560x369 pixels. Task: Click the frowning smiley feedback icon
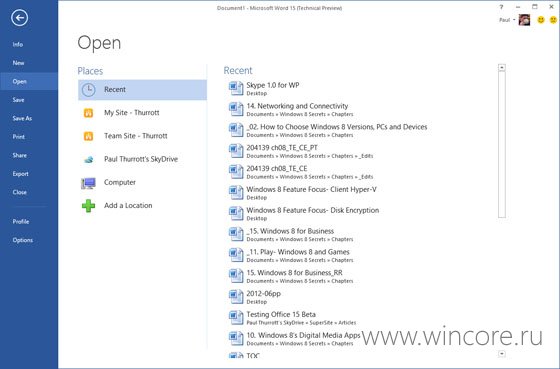(553, 20)
